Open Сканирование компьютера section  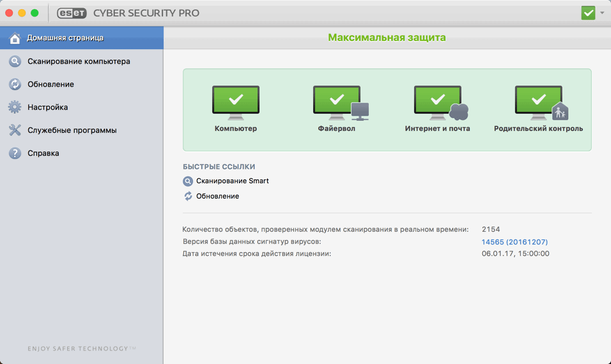(x=81, y=61)
